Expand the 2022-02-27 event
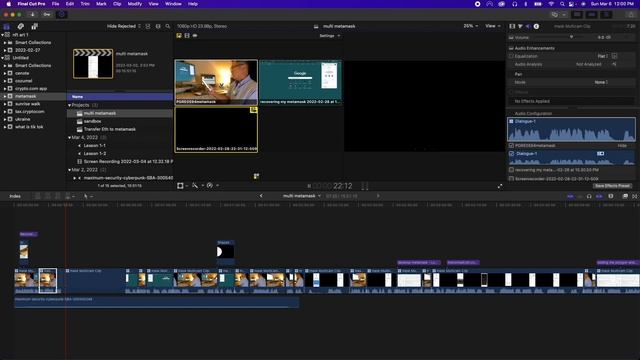Viewport: 640px width, 360px height. [5, 50]
